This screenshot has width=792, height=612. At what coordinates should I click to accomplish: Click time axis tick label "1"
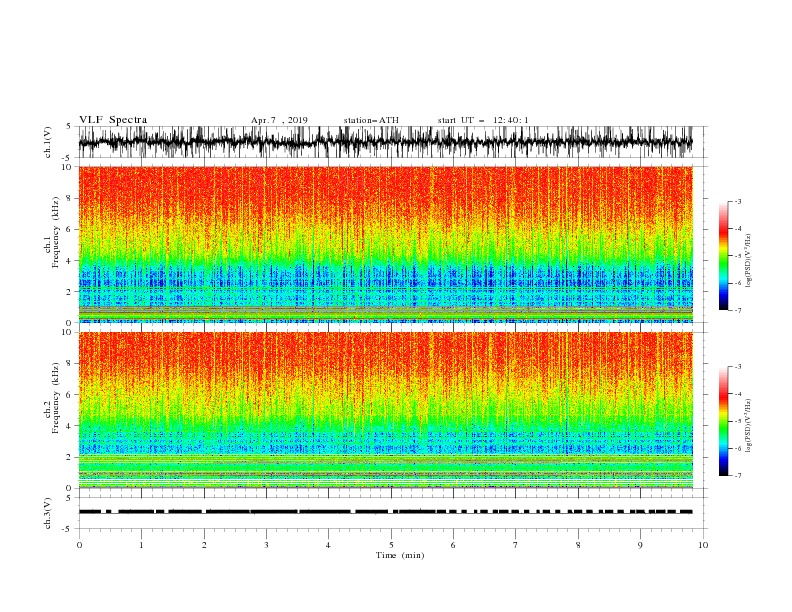click(141, 545)
